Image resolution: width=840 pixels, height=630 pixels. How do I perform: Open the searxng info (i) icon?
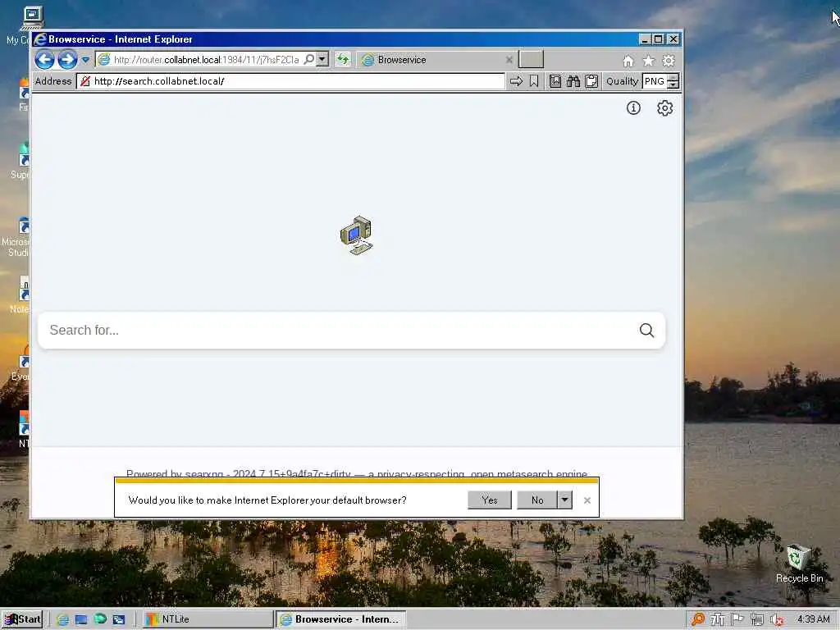(x=633, y=108)
